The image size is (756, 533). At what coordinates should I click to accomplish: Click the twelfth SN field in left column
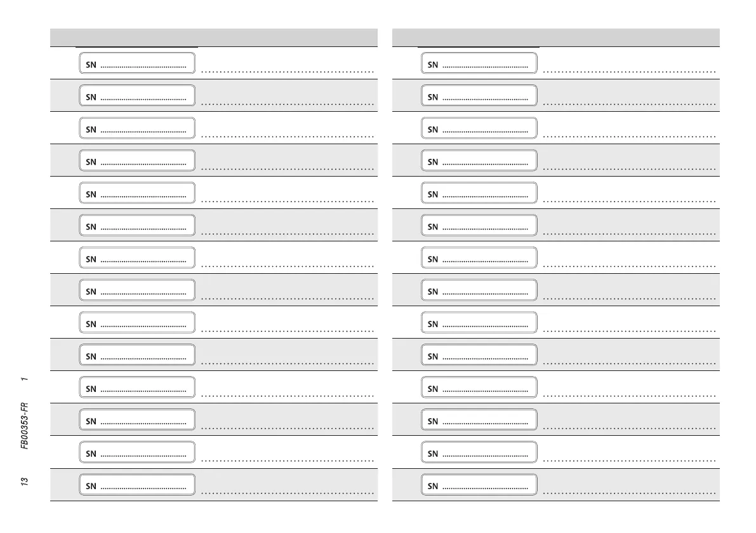click(x=136, y=420)
